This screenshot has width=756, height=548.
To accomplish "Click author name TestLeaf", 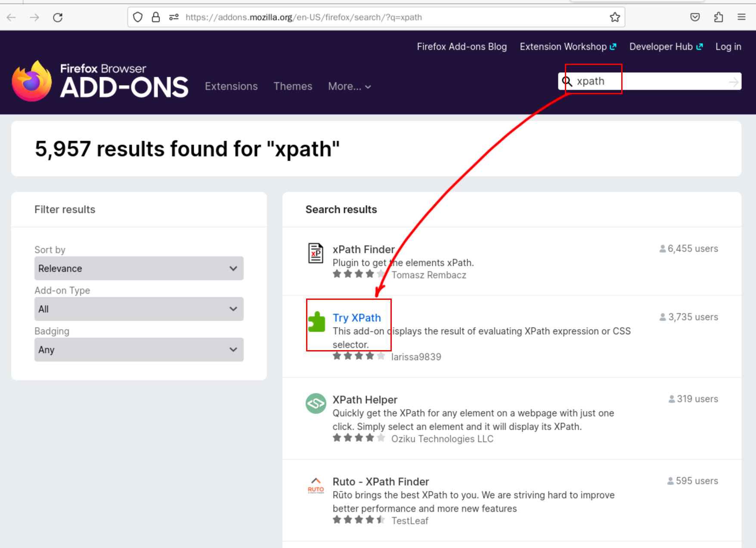I will coord(409,521).
